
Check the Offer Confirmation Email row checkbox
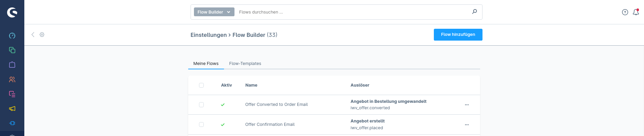(201, 124)
